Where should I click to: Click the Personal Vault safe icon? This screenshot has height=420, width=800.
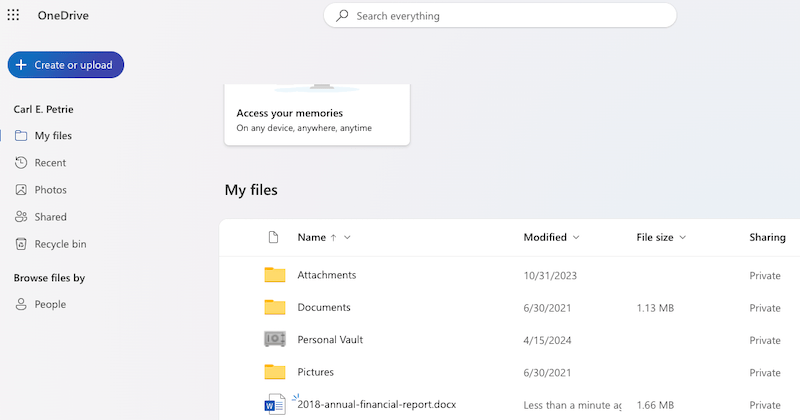point(274,339)
